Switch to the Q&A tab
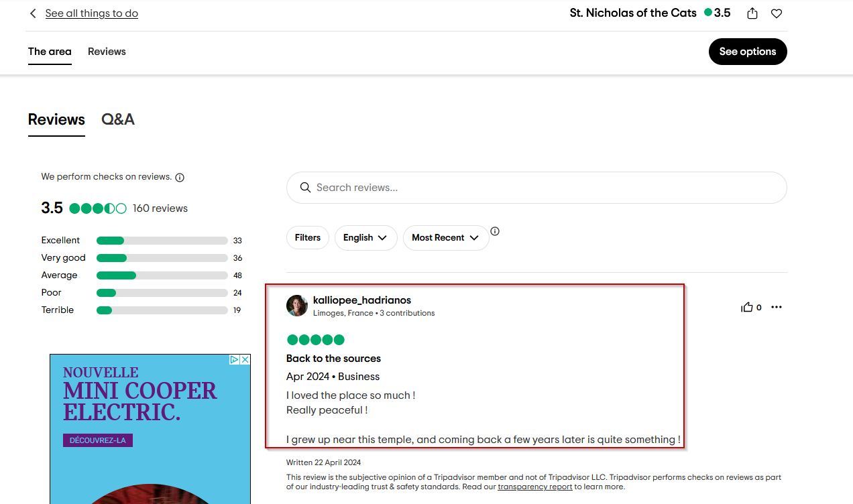This screenshot has width=853, height=504. [118, 119]
